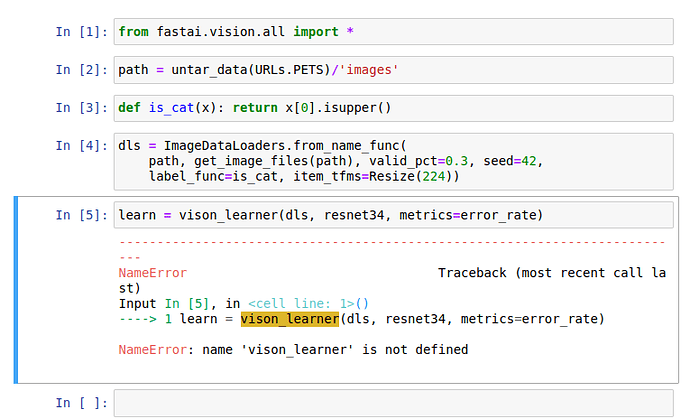Click 'fastai.vision.all' in the first cell
The width and height of the screenshot is (690, 418).
pos(221,32)
